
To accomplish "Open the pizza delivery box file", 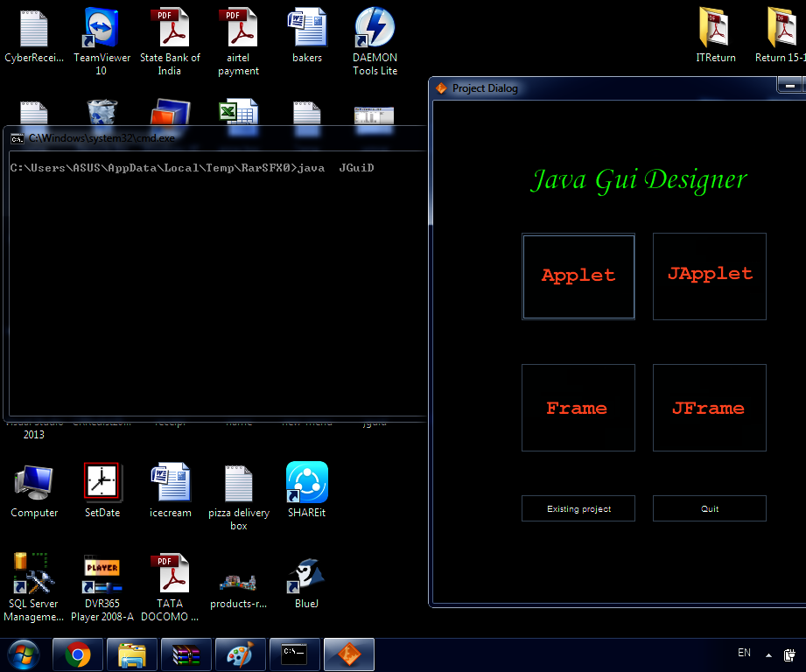I will (x=239, y=497).
